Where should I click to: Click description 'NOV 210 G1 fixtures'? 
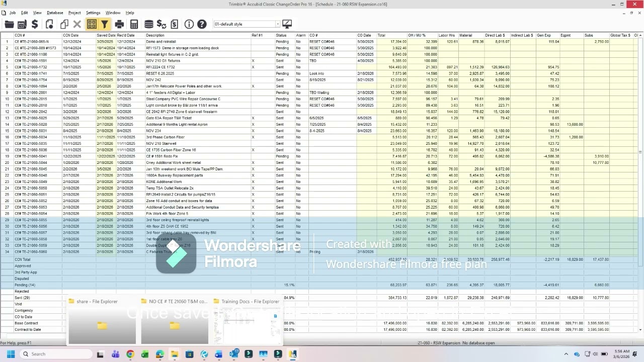163,61
